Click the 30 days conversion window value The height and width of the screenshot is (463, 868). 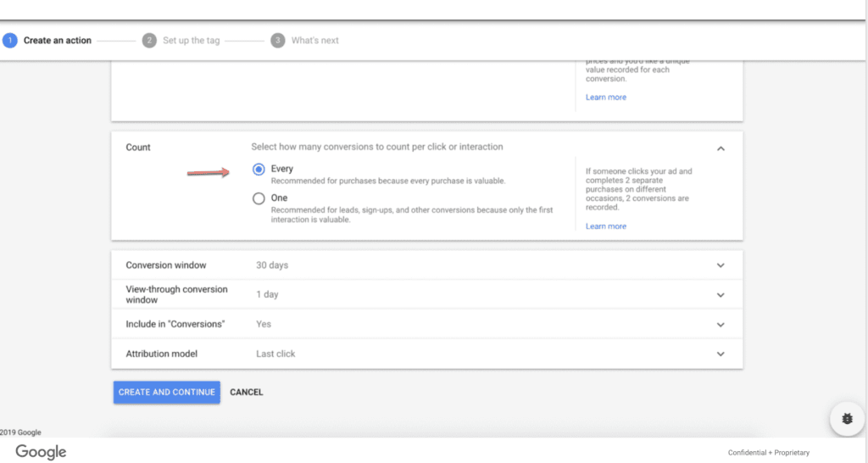coord(272,265)
